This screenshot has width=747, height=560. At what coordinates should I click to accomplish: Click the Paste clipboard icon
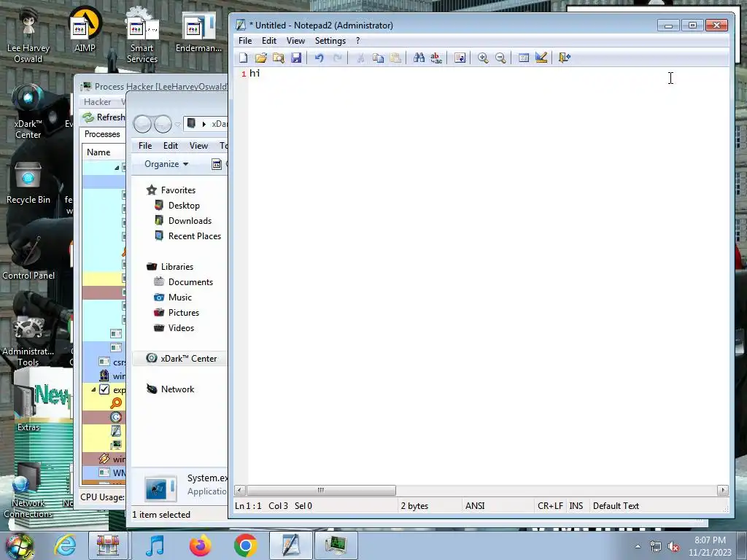coord(395,58)
